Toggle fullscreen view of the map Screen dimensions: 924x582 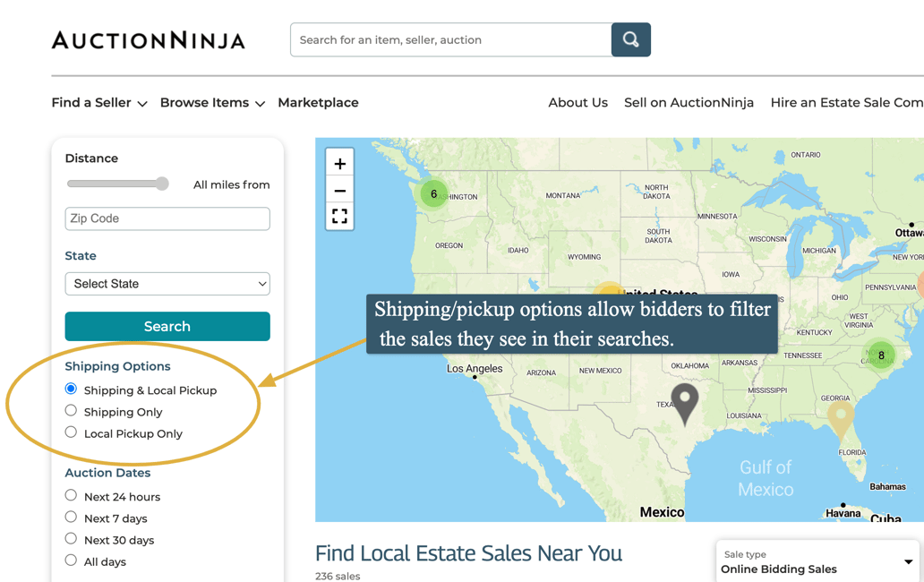(x=339, y=215)
